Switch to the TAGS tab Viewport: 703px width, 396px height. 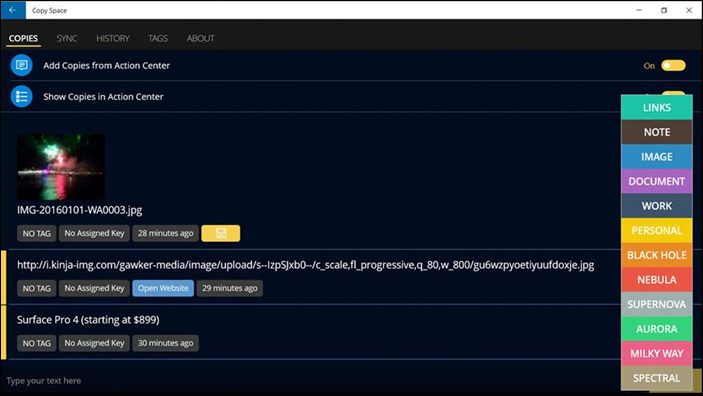(x=158, y=39)
